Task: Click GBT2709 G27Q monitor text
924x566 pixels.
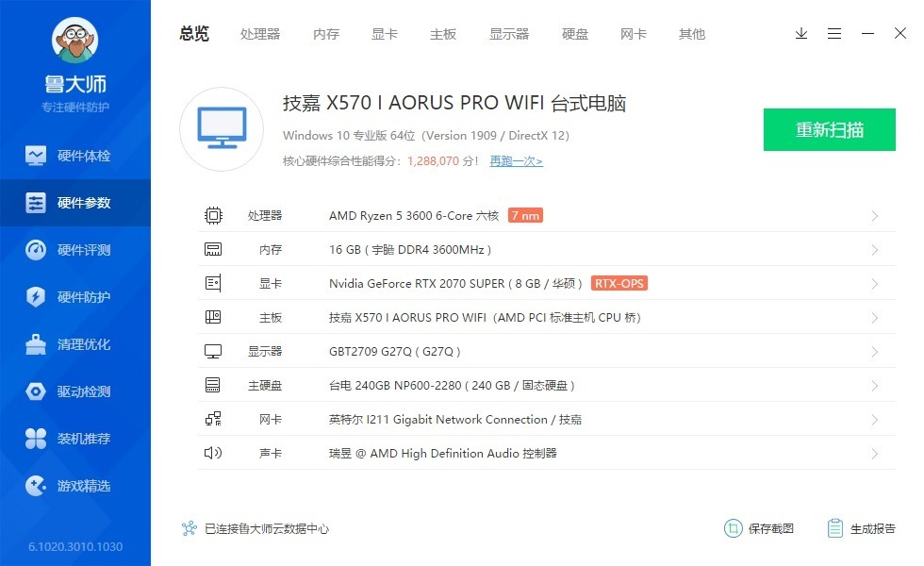Action: pos(395,351)
